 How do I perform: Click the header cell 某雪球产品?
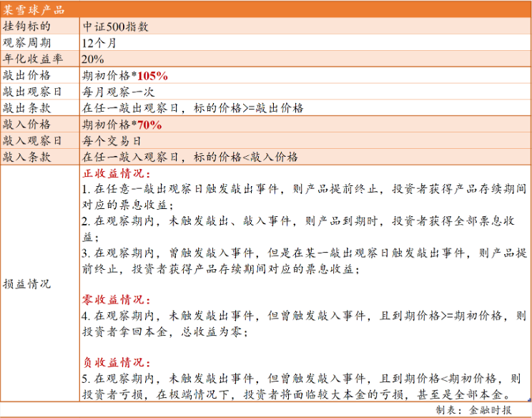(x=266, y=9)
